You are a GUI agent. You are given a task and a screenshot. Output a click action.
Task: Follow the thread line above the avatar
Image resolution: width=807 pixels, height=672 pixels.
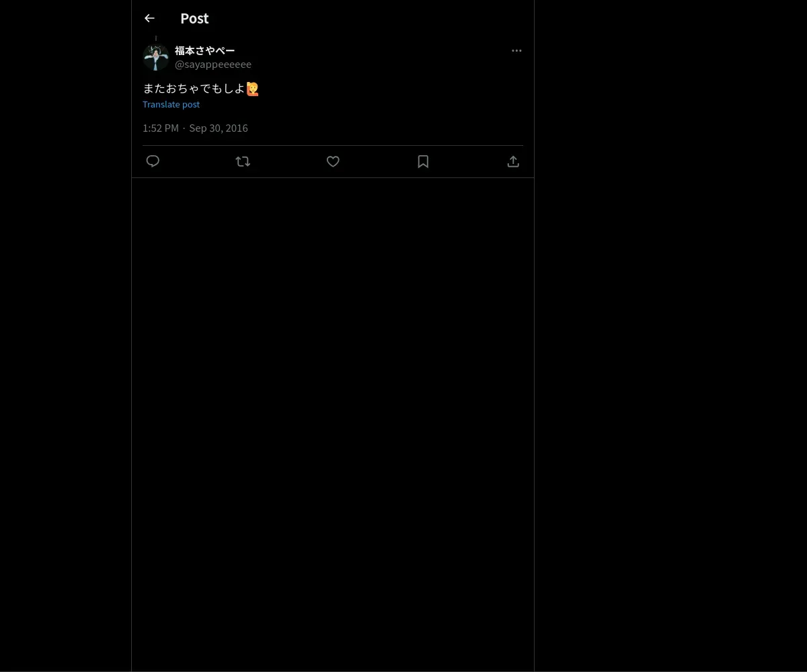(x=156, y=38)
